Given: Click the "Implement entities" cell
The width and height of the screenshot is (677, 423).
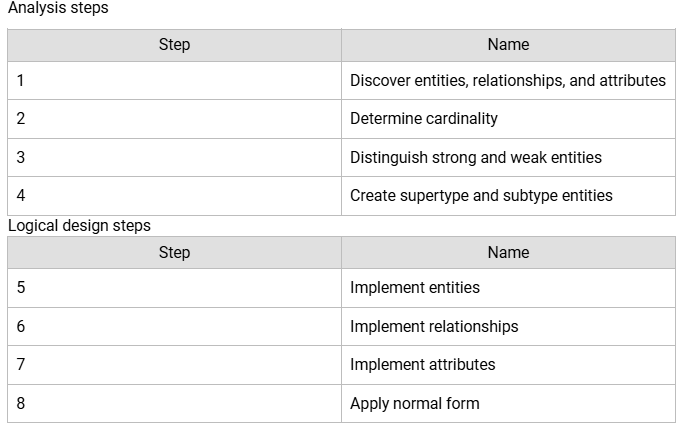Looking at the screenshot, I should tap(415, 288).
